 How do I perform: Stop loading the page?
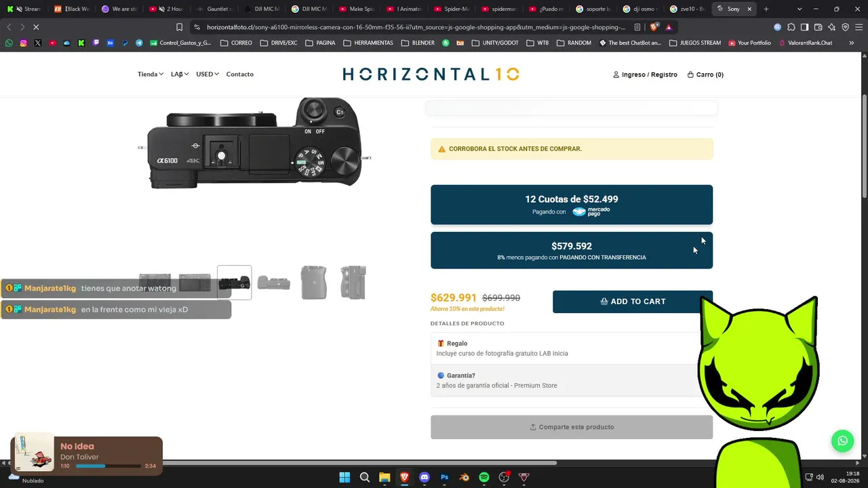point(36,27)
